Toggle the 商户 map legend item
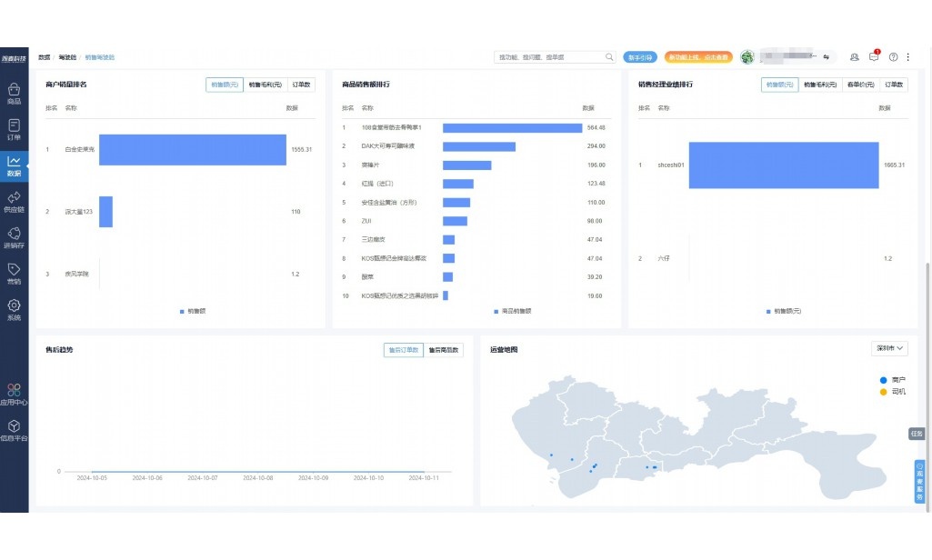932x560 pixels. pos(893,379)
